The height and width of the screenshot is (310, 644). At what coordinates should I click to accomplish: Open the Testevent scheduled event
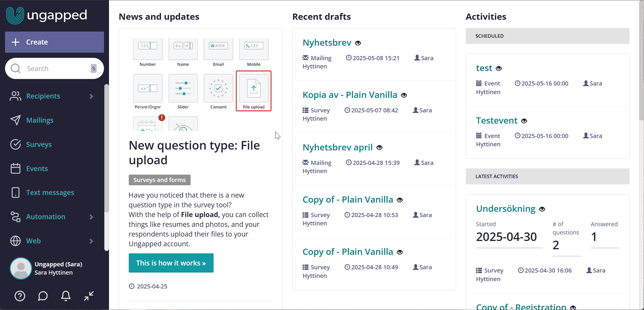(497, 121)
